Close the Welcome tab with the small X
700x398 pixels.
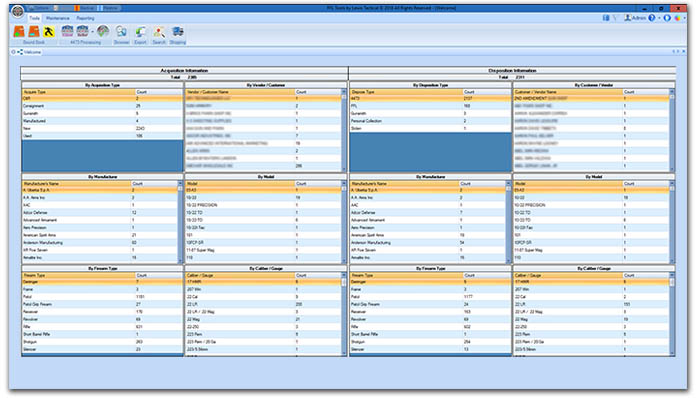tap(683, 52)
